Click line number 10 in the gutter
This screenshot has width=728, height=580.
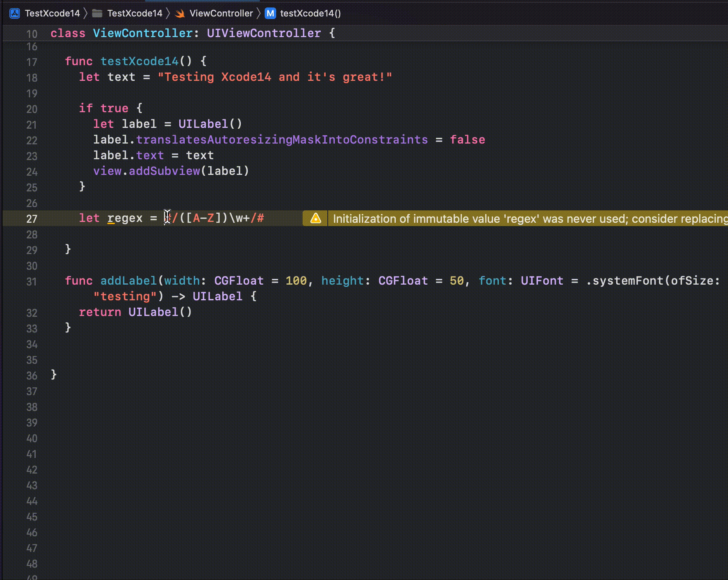point(32,34)
